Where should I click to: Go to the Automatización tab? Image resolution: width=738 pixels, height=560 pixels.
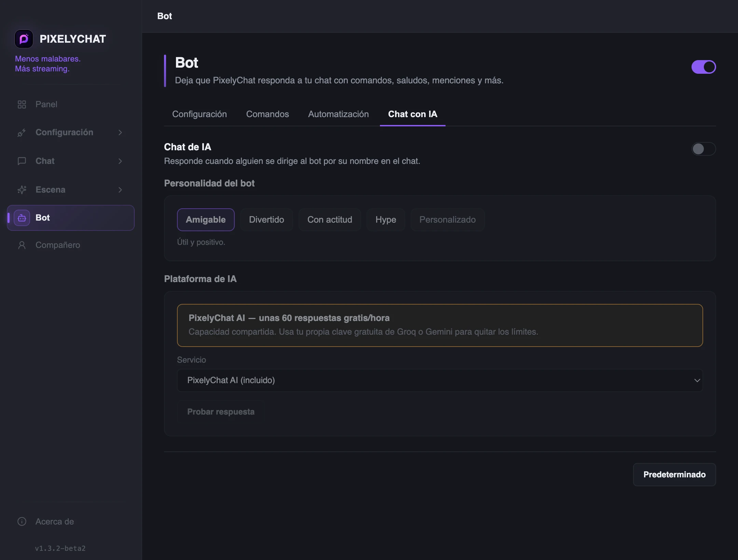(x=339, y=114)
